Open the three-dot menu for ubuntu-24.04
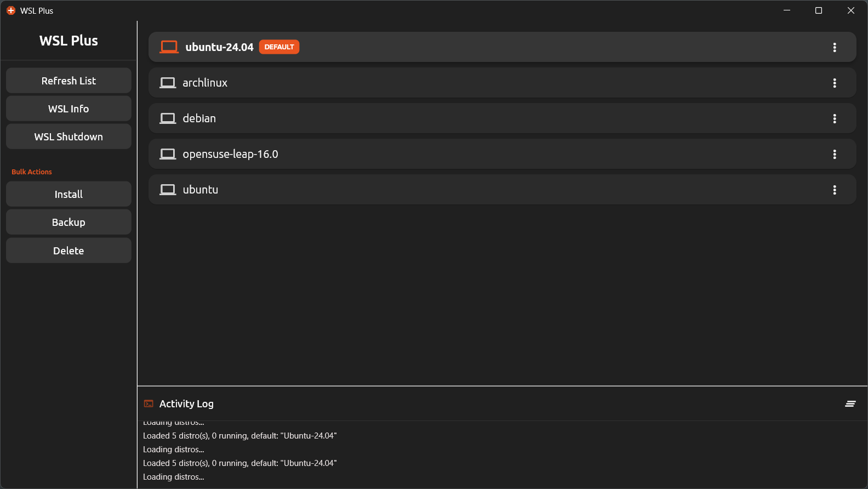Screen dimensions: 868x489 click(835, 47)
